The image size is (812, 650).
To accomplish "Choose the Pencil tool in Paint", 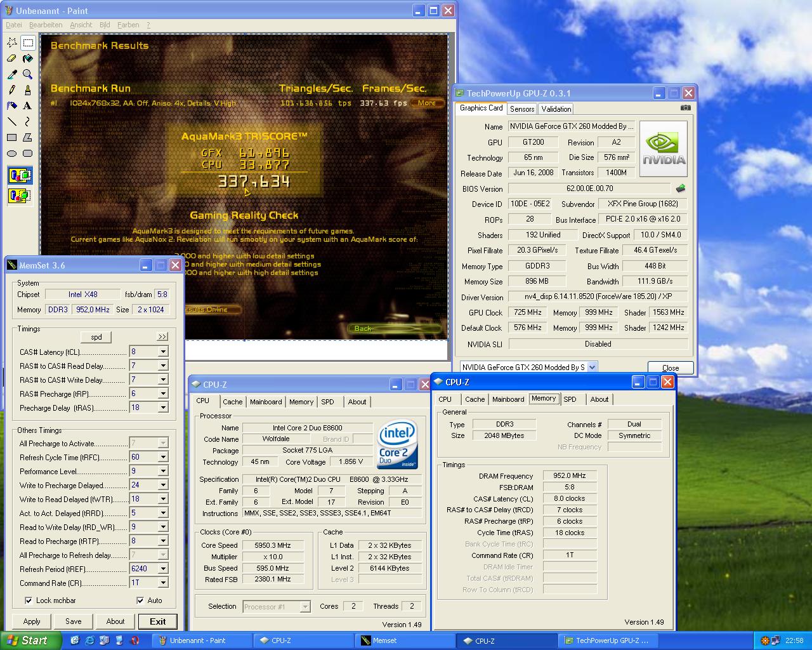I will coord(12,90).
